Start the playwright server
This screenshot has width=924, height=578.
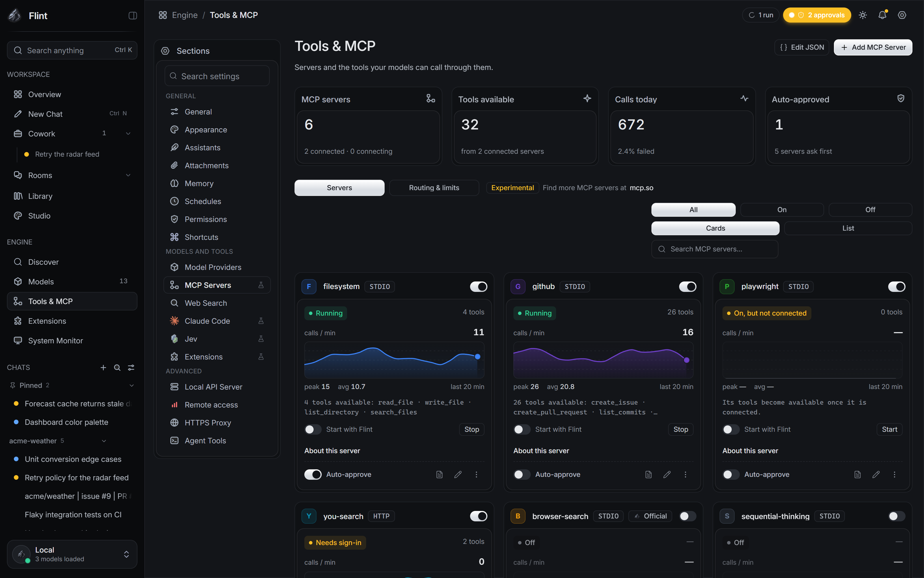[x=889, y=429]
